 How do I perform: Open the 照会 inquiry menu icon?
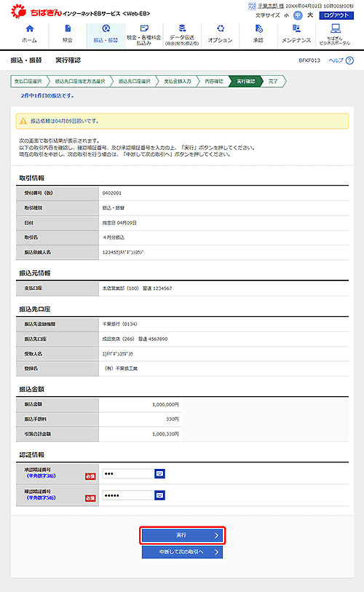68,28
